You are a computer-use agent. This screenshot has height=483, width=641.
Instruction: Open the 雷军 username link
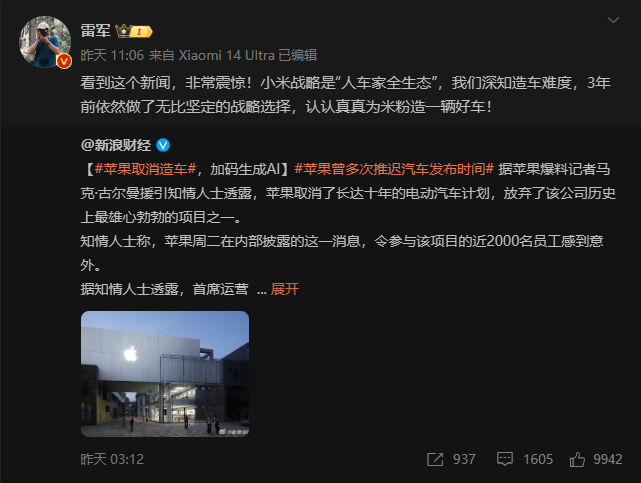pyautogui.click(x=95, y=31)
